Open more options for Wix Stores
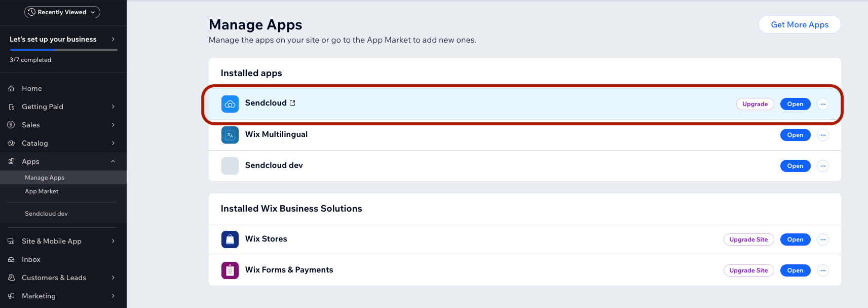The height and width of the screenshot is (308, 868). [x=823, y=239]
